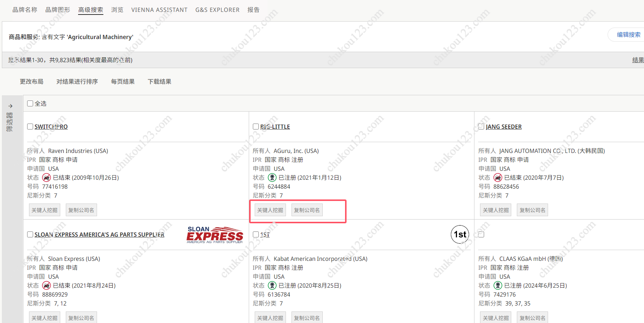This screenshot has width=644, height=323.
Task: Open the 每页结果 per-page menu
Action: (x=123, y=81)
